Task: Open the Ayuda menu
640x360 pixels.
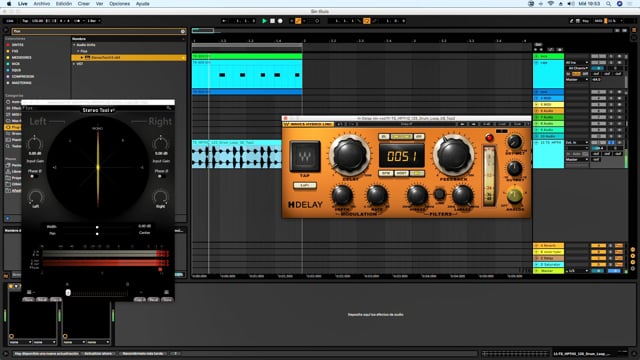Action: 142,4
